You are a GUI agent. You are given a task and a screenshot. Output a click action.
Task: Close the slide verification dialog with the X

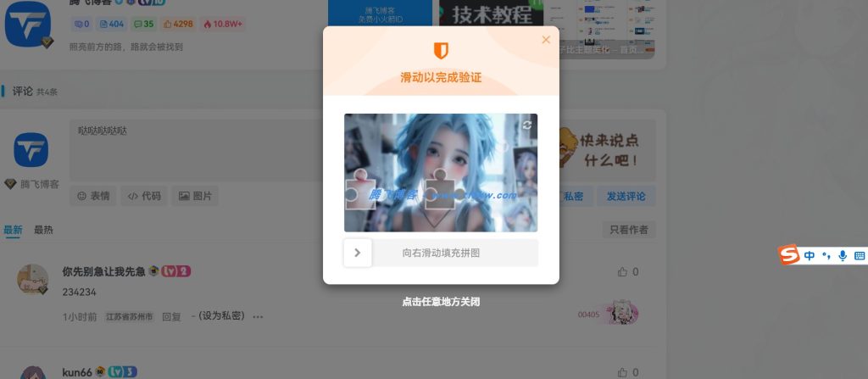pyautogui.click(x=546, y=40)
